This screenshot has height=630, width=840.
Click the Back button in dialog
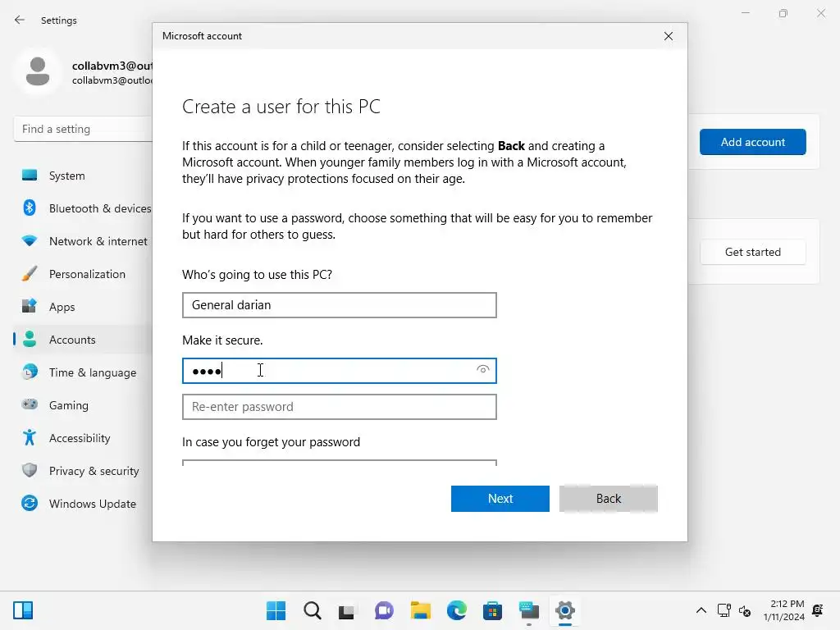point(608,499)
